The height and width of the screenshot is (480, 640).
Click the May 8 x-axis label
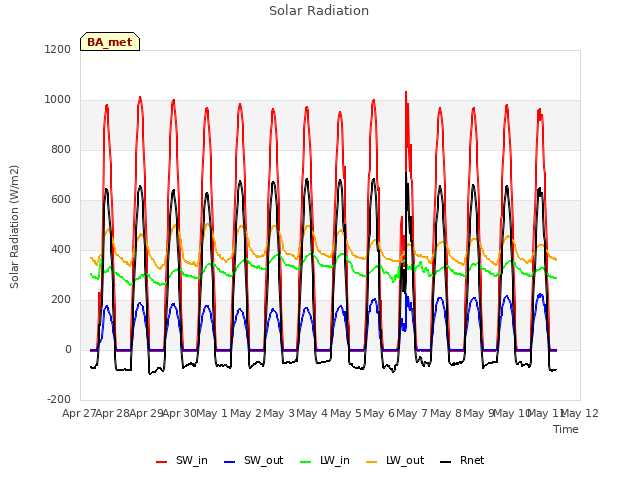tap(446, 413)
